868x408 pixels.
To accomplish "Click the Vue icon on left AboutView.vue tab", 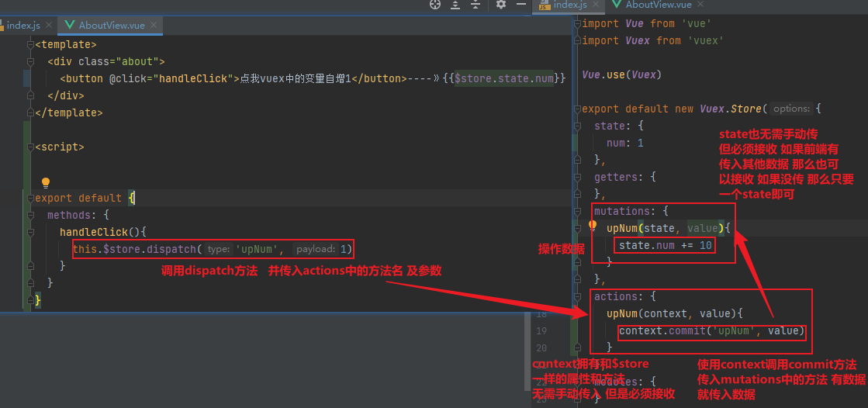I will coord(70,25).
